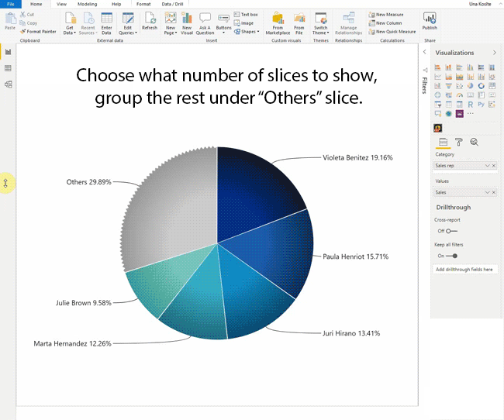Switch to the Modeling ribbon tab
The image size is (504, 420).
pyautogui.click(x=87, y=4)
